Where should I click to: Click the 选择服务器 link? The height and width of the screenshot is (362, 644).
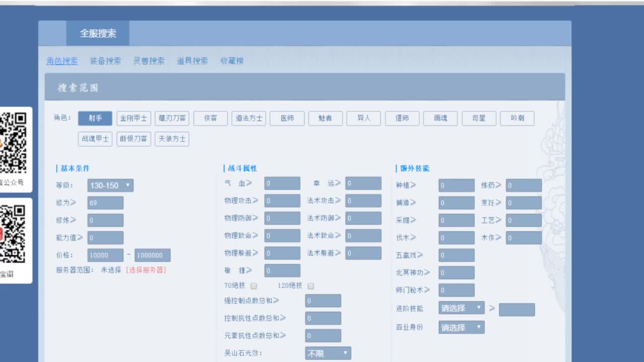146,270
